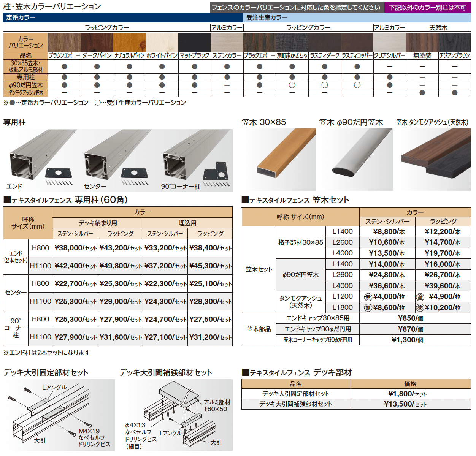Click the 塗 icon beside ¥10,200/枚
Image resolution: width=476 pixels, height=456 pixels.
[420, 308]
